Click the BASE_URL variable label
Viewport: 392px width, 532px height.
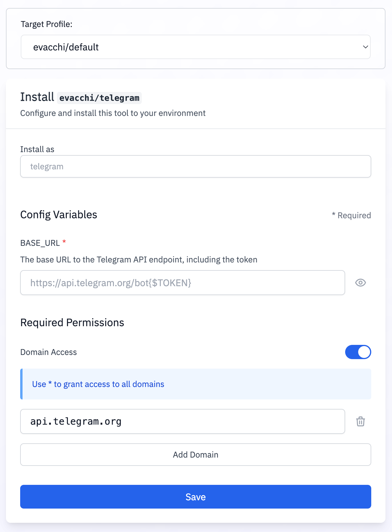(x=40, y=243)
